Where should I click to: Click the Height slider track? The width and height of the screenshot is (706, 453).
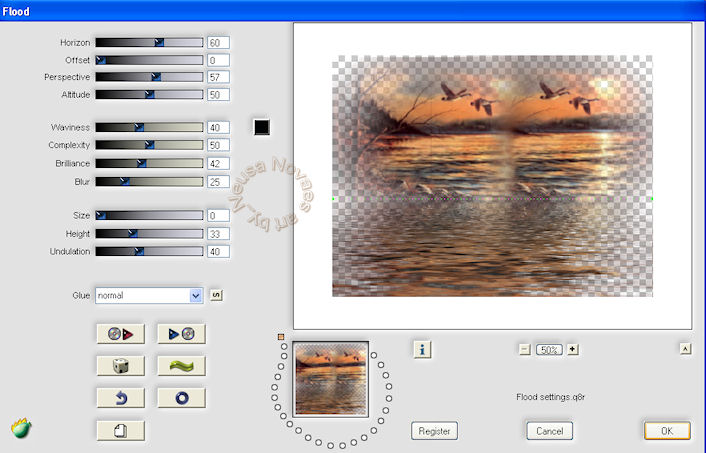149,233
